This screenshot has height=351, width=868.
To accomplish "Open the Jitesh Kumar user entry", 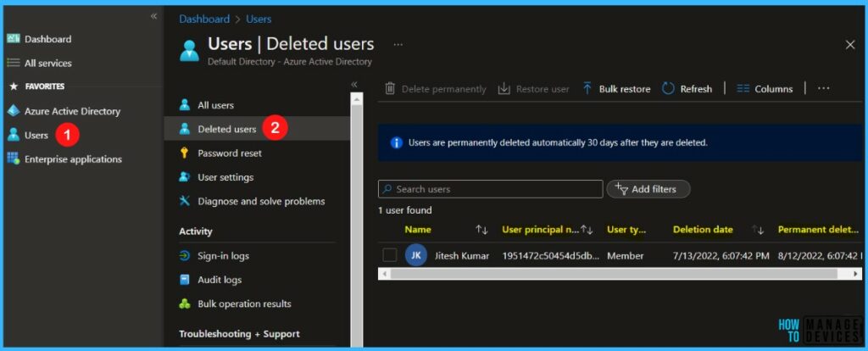I will [x=462, y=256].
